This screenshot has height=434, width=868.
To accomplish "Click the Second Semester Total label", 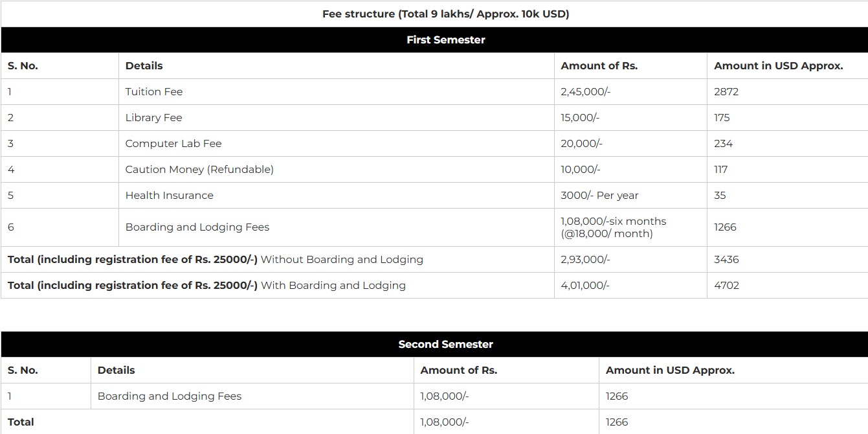I will pos(21,422).
